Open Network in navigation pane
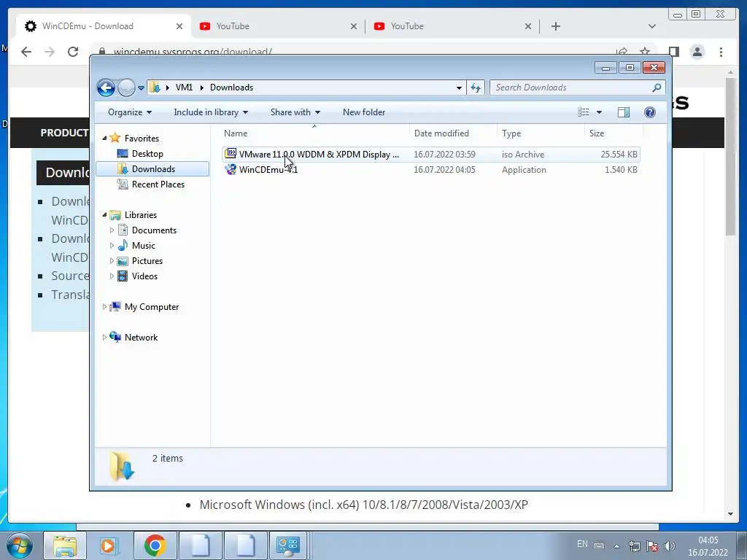The width and height of the screenshot is (747, 560). coord(141,338)
